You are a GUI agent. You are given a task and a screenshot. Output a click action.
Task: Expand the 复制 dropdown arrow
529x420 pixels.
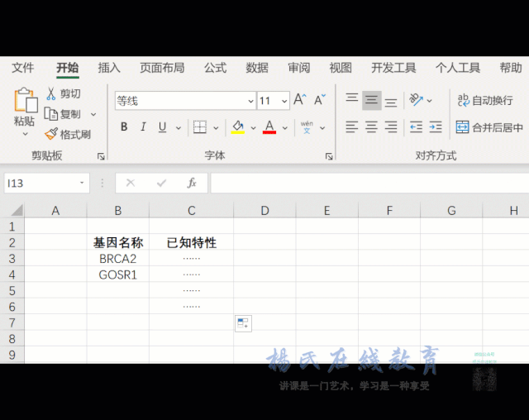(x=93, y=115)
